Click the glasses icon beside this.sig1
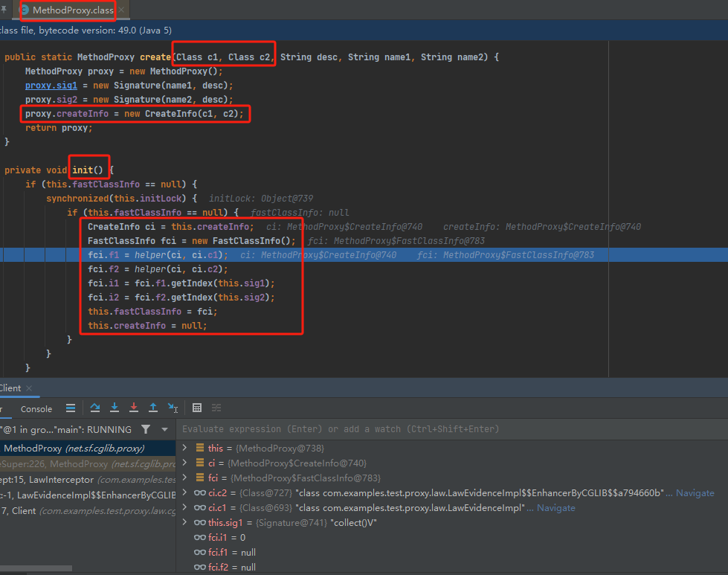 coord(200,523)
